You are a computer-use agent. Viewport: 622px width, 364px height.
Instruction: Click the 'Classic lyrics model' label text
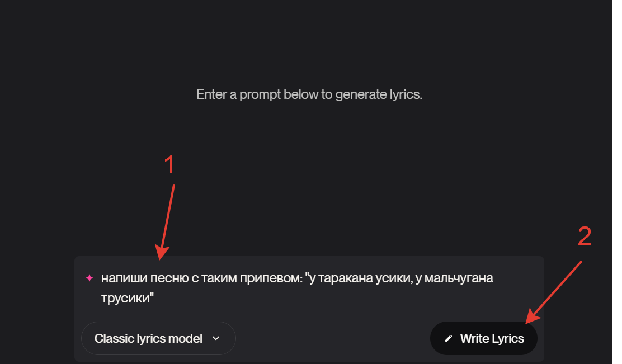148,338
